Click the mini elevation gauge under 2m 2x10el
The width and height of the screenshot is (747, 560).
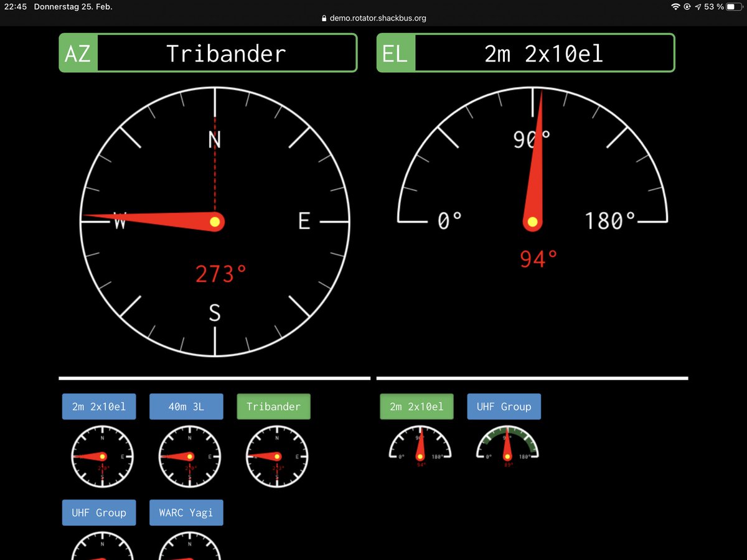pyautogui.click(x=420, y=446)
